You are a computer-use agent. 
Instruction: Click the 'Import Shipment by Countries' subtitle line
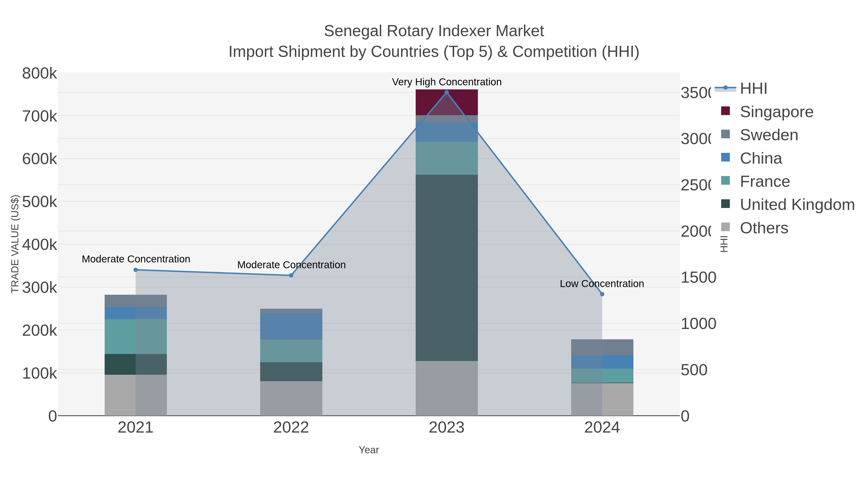coord(434,52)
